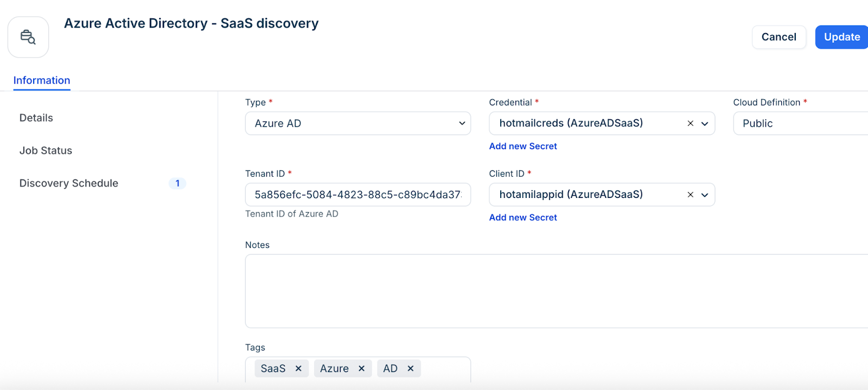This screenshot has height=390, width=868.
Task: Open the Type dropdown showing Azure AD
Action: click(358, 124)
